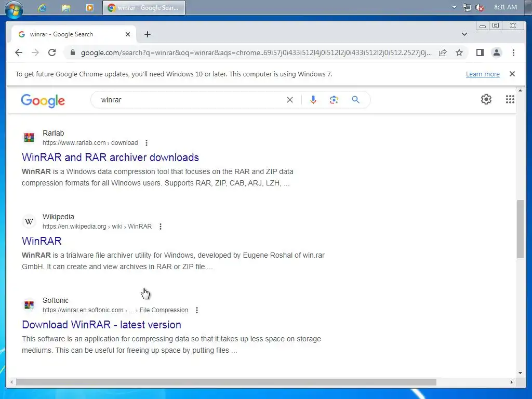Open more options for the Wikipedia result
The width and height of the screenshot is (532, 399).
pos(161,227)
